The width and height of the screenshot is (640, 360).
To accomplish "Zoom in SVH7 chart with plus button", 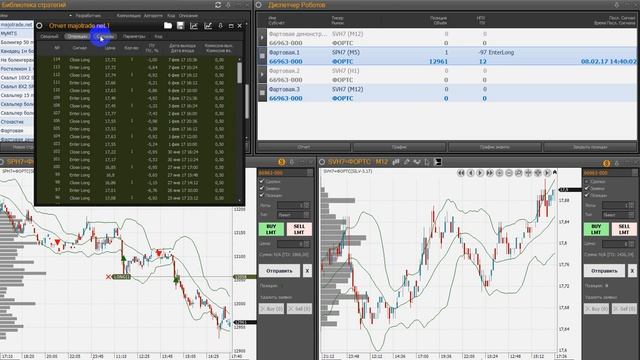I will pyautogui.click(x=499, y=173).
